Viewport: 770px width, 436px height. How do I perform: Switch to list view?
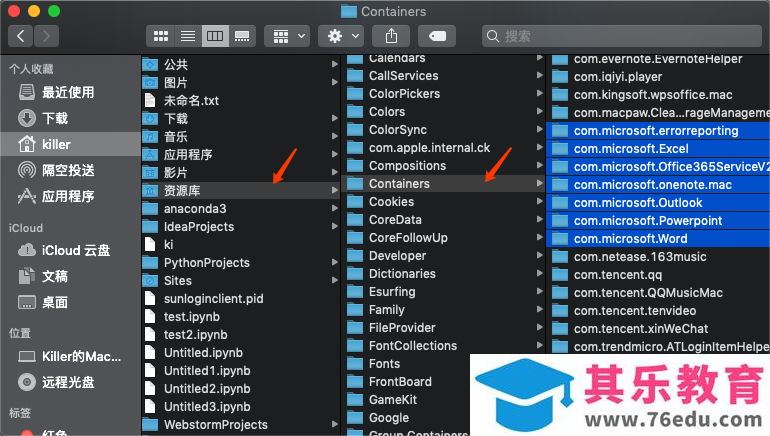click(188, 36)
